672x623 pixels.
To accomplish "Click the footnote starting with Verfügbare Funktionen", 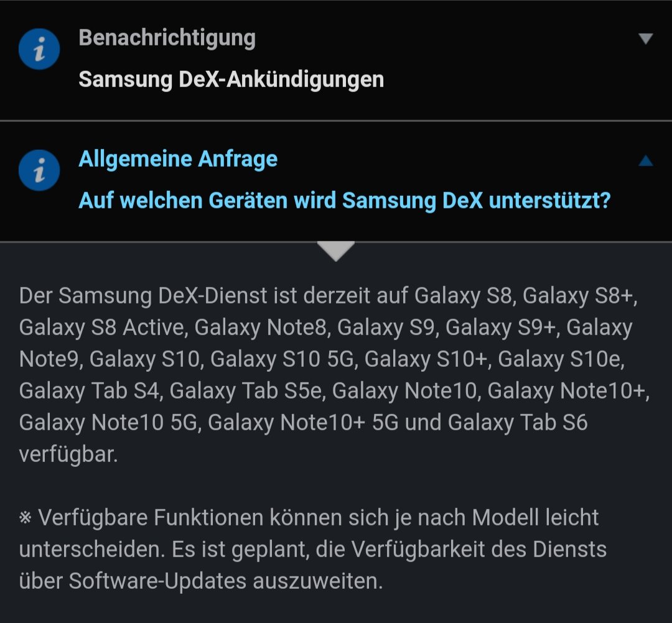I will click(x=313, y=550).
